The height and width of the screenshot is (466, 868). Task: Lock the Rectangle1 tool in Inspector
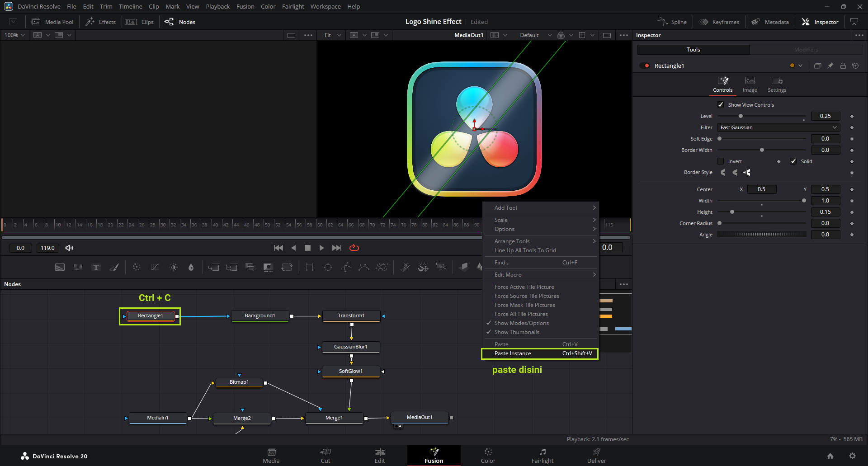point(843,66)
